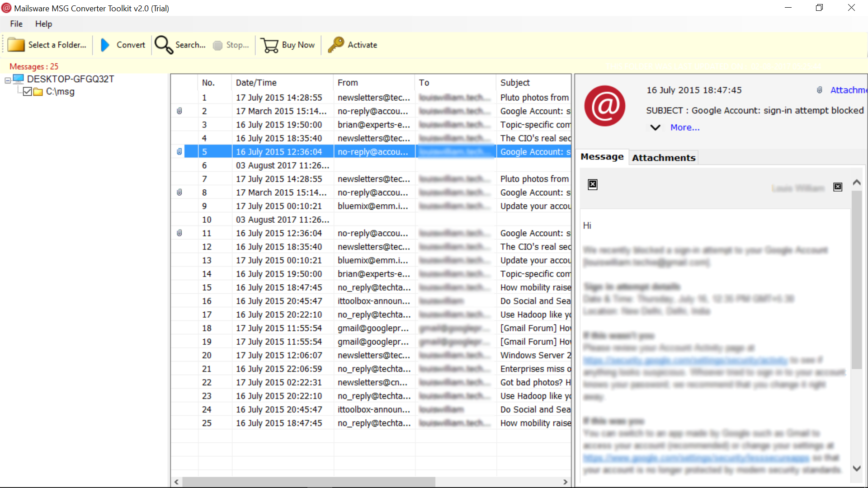This screenshot has width=868, height=488.
Task: Click the horizontal scrollbar thumb of message list
Action: coord(308,482)
